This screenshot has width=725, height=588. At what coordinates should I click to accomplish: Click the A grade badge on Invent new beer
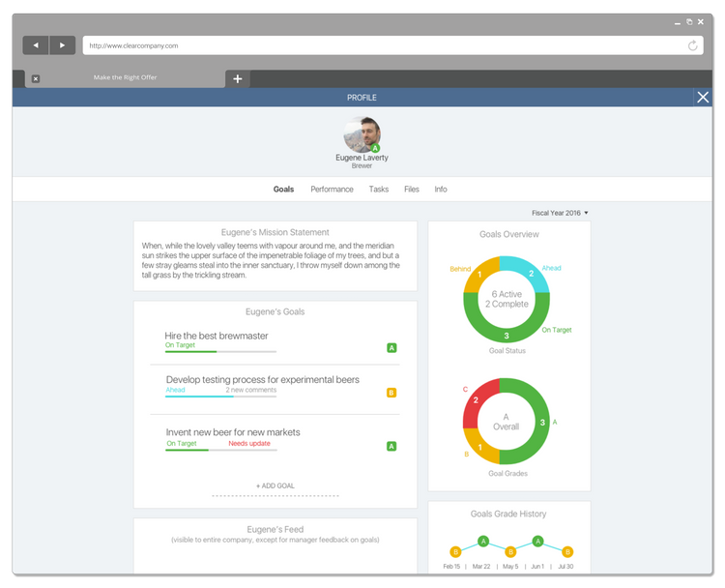tap(391, 446)
